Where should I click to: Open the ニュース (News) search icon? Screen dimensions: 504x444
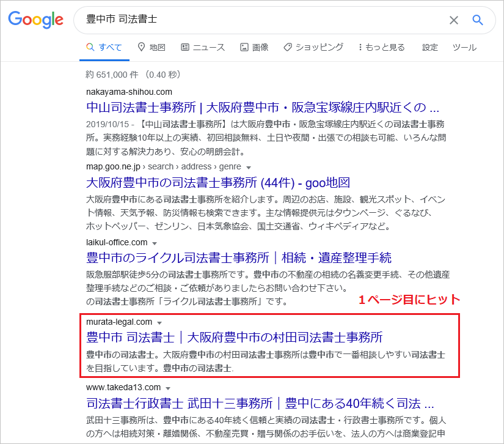tap(185, 47)
